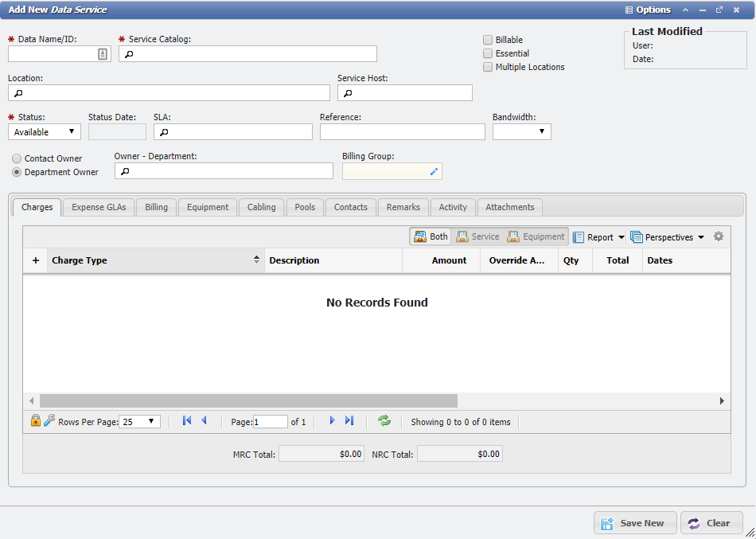Go to the first page arrow
Viewport: 756px width, 539px height.
pos(187,421)
